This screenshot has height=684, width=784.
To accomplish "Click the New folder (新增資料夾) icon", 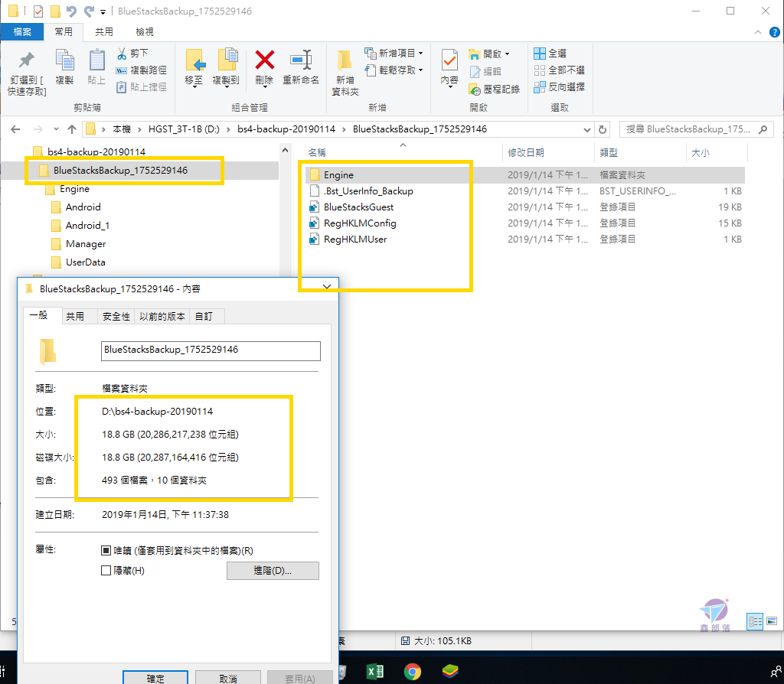I will (x=345, y=61).
